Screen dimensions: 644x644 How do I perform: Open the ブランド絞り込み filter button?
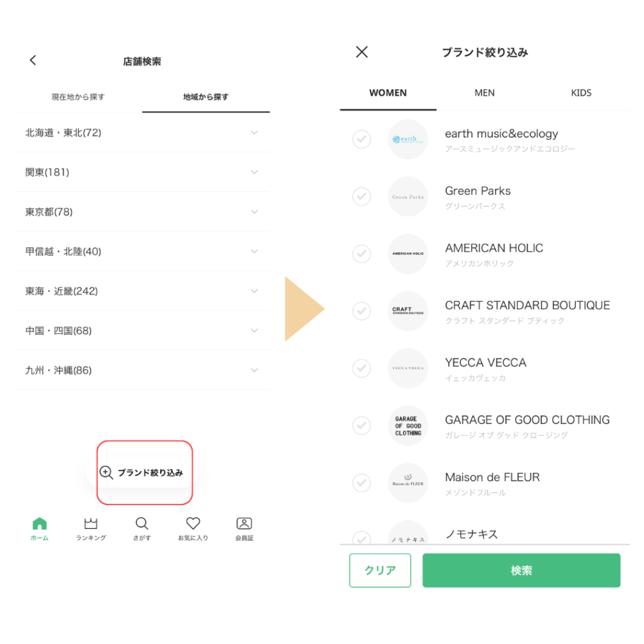(142, 473)
